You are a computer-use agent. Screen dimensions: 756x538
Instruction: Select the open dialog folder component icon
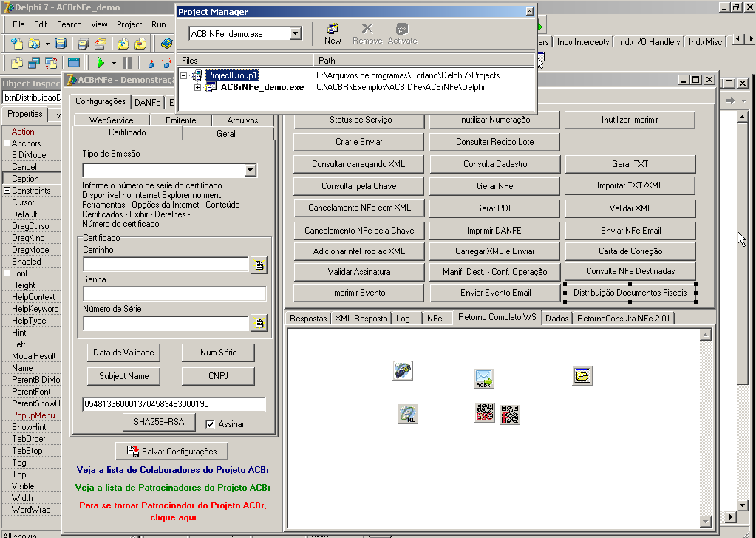[582, 375]
